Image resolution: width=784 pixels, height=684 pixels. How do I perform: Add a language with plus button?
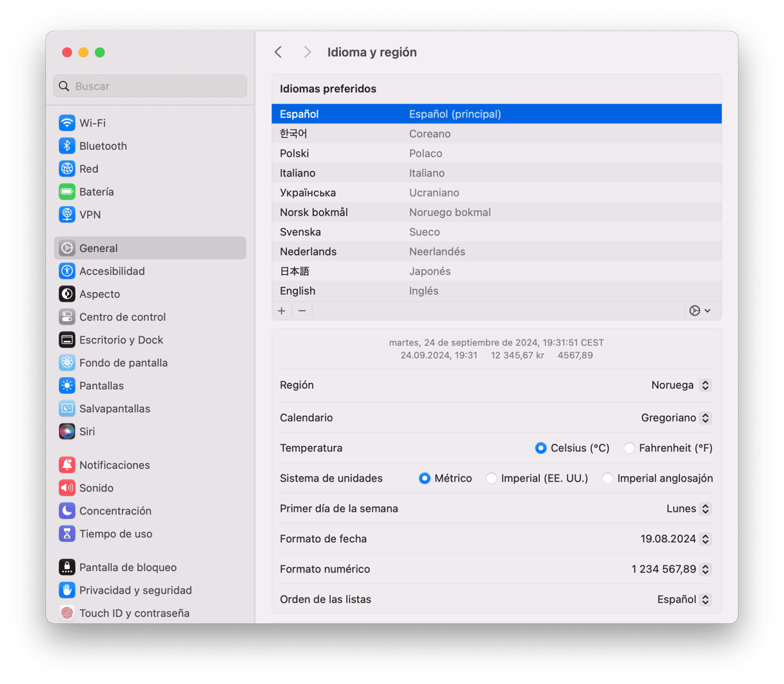(282, 311)
